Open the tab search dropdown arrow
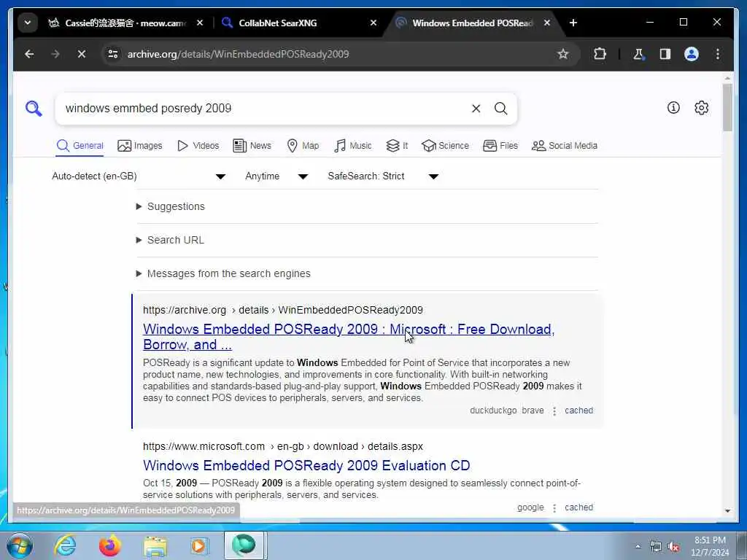 click(x=28, y=23)
